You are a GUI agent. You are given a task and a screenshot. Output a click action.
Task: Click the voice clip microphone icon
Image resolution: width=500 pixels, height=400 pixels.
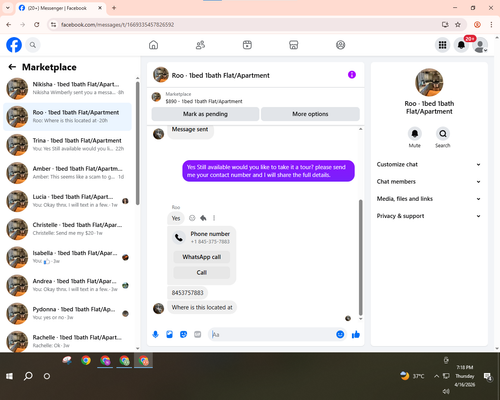point(155,334)
